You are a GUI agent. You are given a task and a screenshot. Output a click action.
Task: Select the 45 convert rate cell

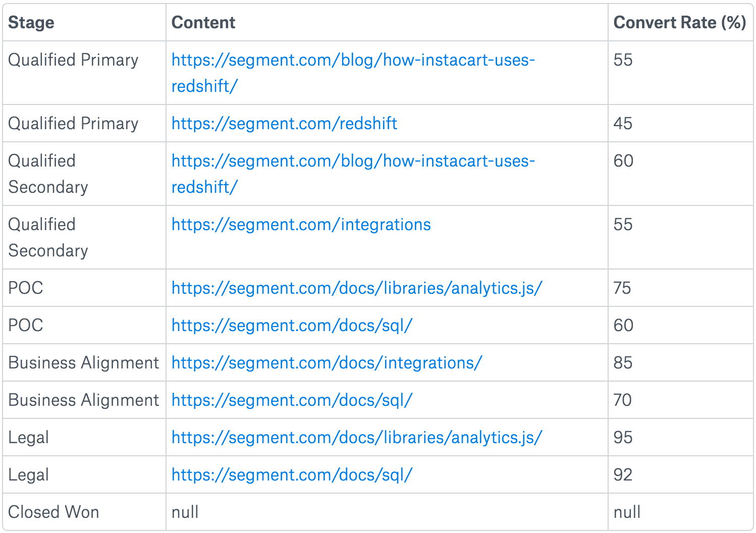pyautogui.click(x=623, y=124)
